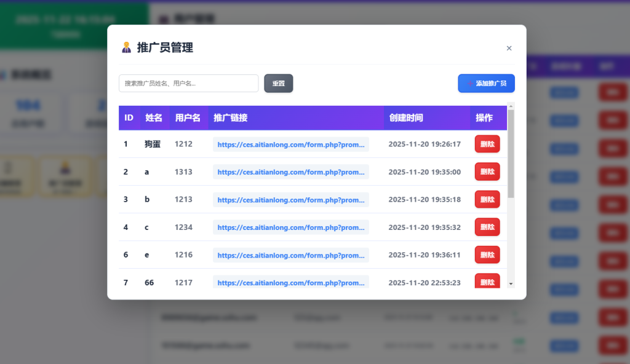Image resolution: width=630 pixels, height=364 pixels.
Task: Delete promoter a with username 1313
Action: click(487, 172)
